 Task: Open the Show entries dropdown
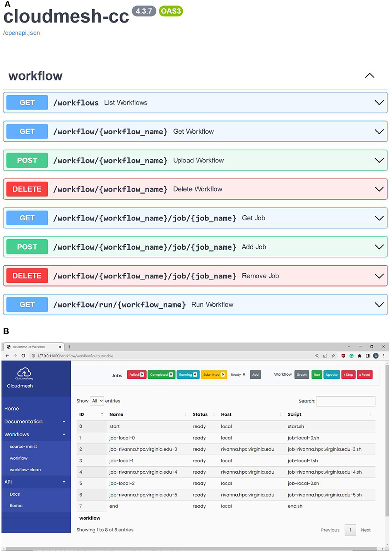click(97, 401)
